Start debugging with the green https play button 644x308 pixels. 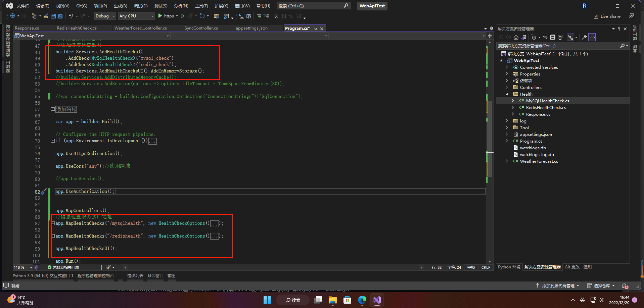click(160, 16)
